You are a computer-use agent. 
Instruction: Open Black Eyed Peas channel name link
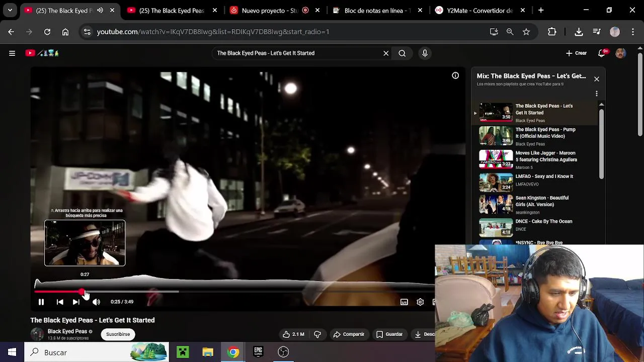(x=67, y=331)
